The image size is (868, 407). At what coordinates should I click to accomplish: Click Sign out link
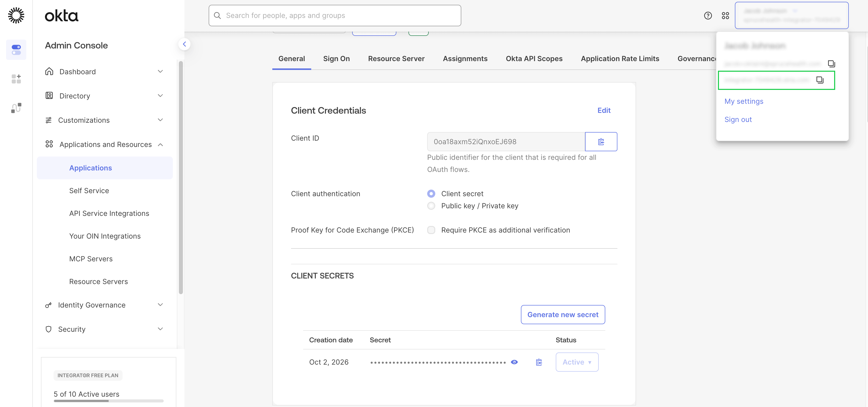coord(738,119)
